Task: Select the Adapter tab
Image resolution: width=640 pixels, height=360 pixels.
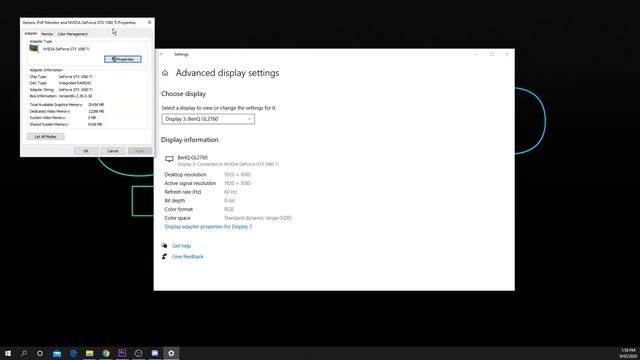Action: click(31, 33)
